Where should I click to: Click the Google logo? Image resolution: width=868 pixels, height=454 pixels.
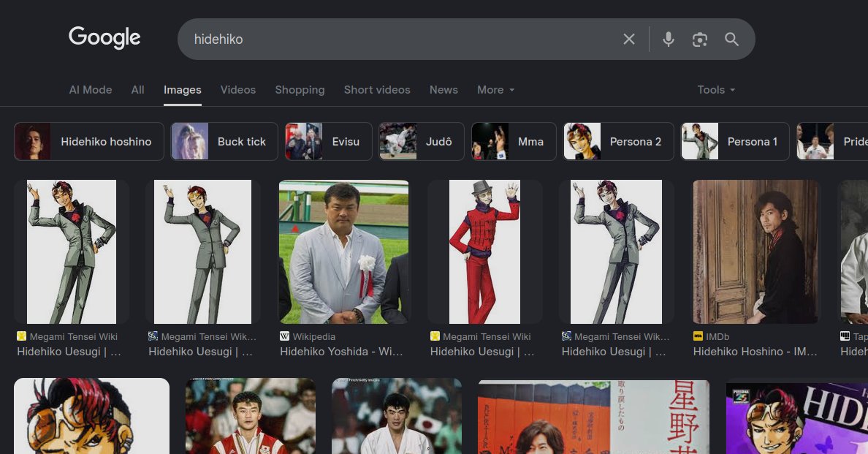(x=104, y=37)
